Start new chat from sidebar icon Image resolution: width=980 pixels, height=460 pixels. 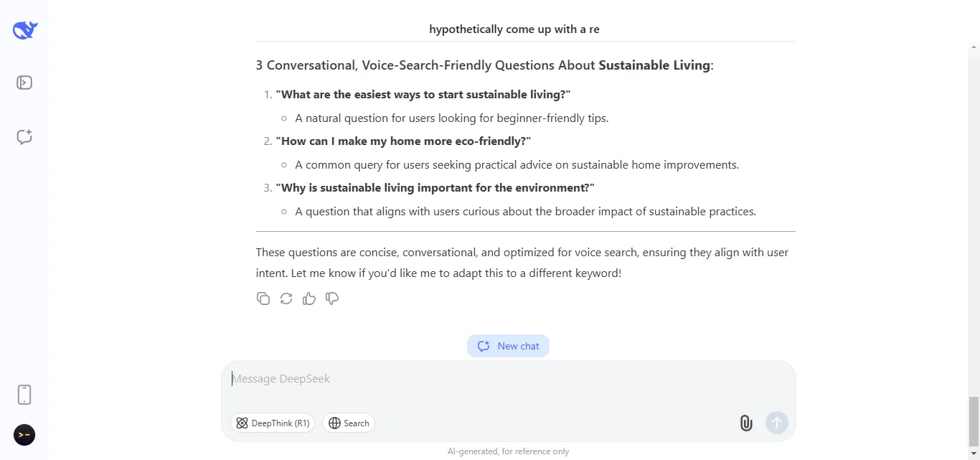pos(24,137)
